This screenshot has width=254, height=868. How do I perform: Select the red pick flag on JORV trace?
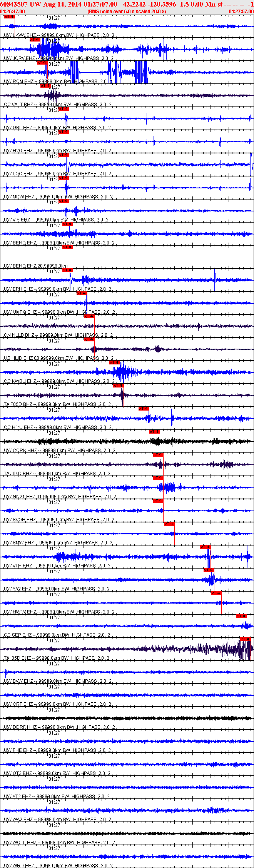35,40
